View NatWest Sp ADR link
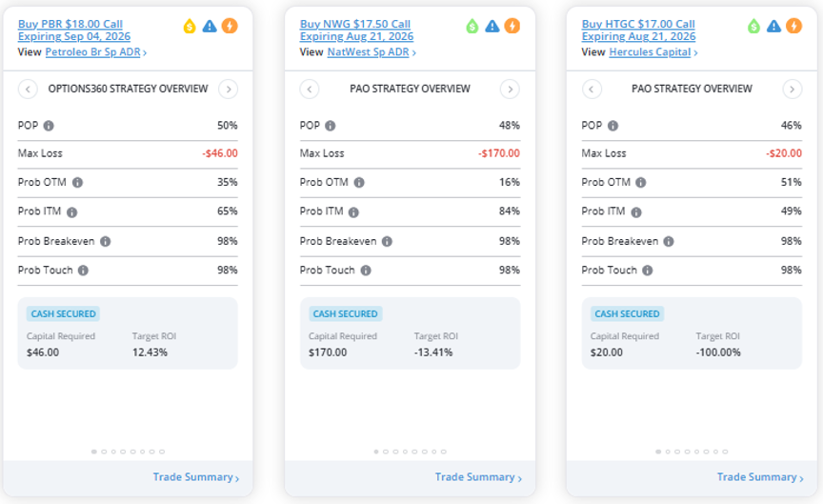Viewport: 823px width, 504px height. [x=369, y=52]
